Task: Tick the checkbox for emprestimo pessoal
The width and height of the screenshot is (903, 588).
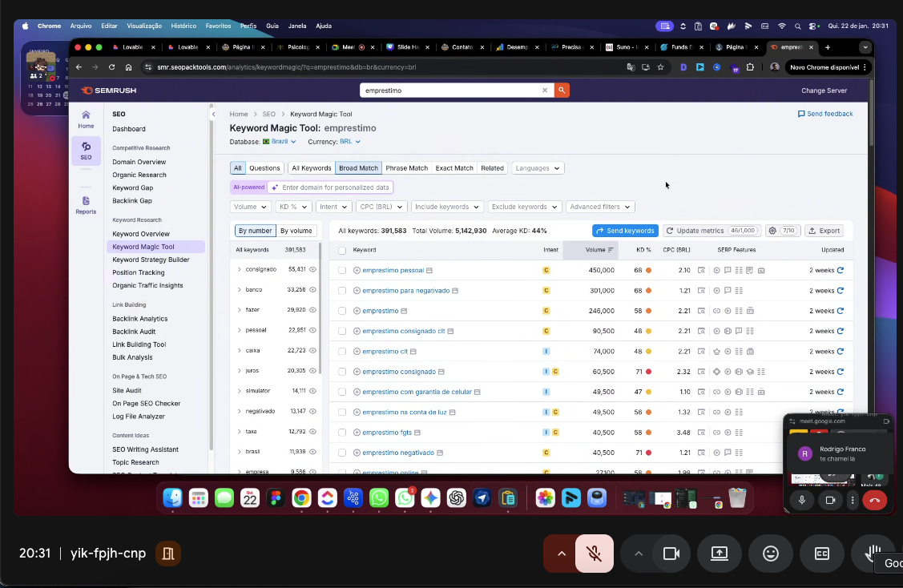Action: coord(342,270)
